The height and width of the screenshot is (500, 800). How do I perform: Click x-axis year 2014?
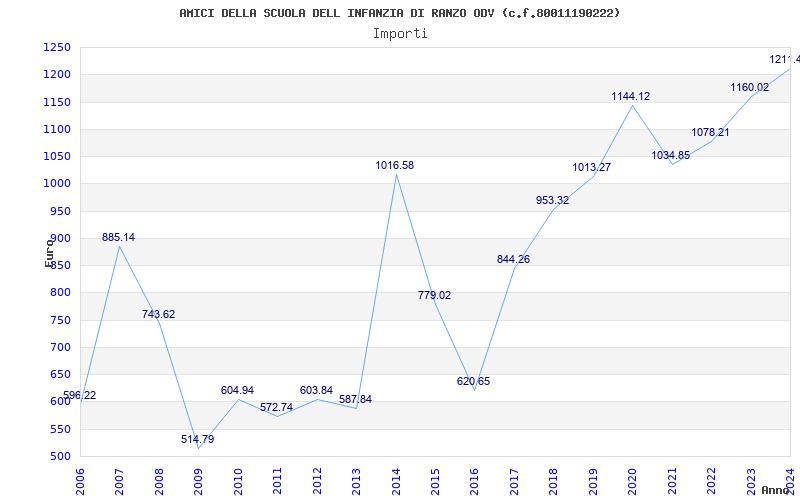[x=396, y=482]
